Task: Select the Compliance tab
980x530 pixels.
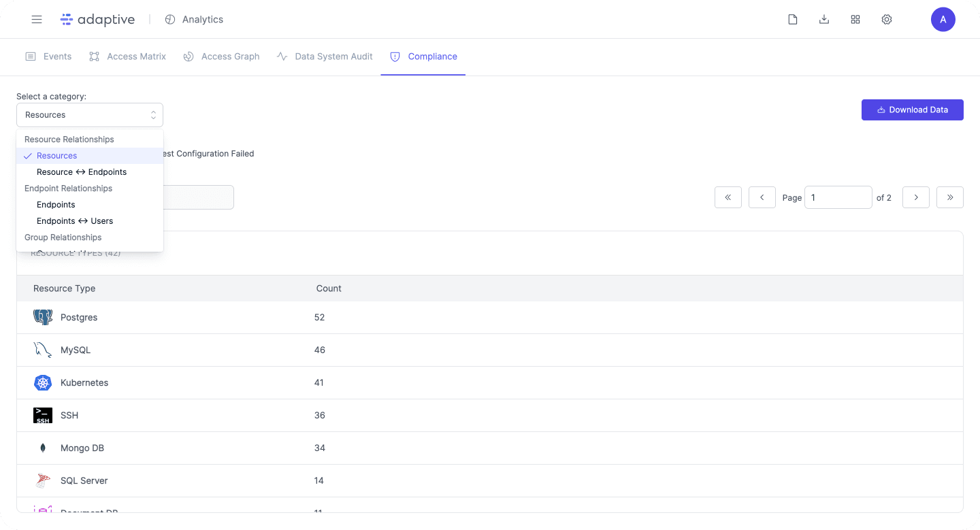Action: pos(423,56)
